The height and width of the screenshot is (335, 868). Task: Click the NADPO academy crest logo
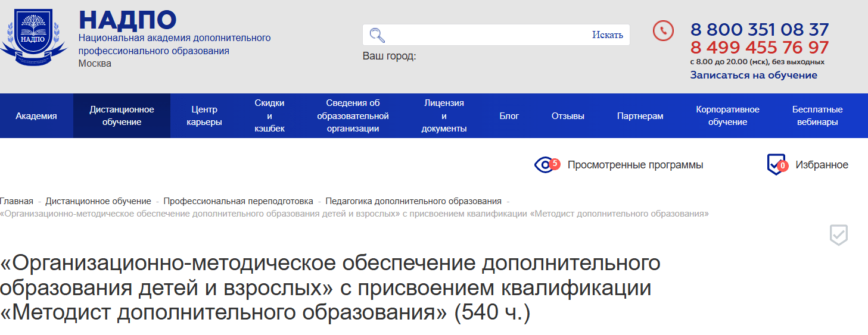(x=33, y=35)
